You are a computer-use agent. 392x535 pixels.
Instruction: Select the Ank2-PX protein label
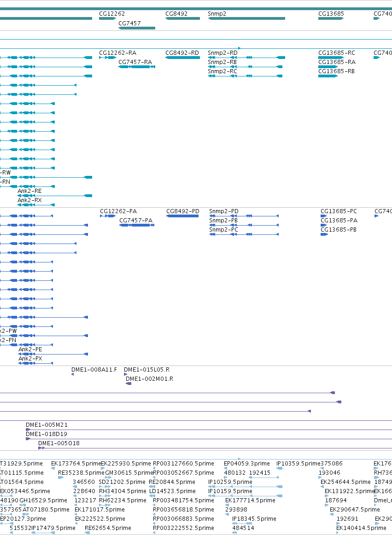30,359
